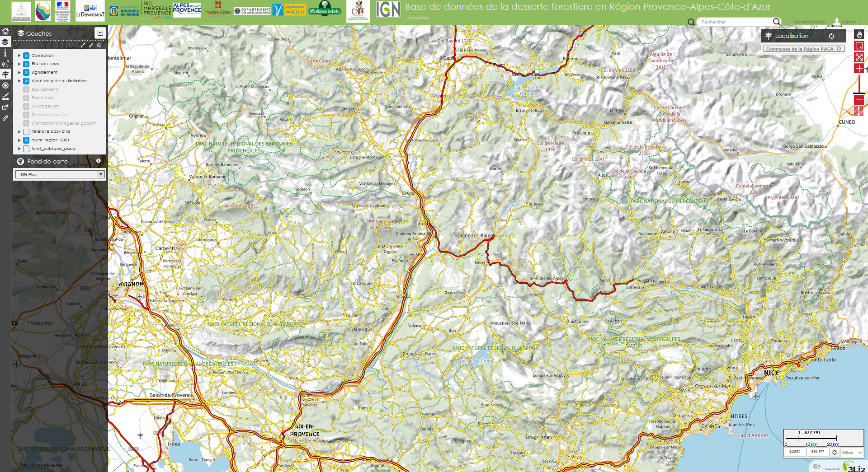Click the Y coordinate field 6381577

pos(817,452)
